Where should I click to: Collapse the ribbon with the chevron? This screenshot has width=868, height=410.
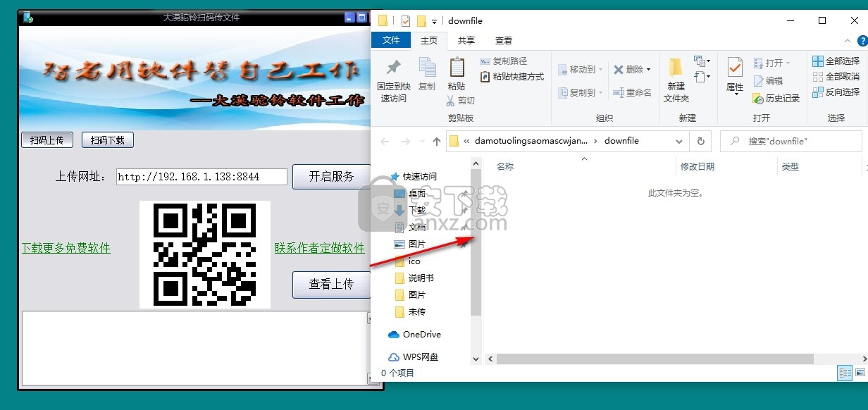pos(849,41)
